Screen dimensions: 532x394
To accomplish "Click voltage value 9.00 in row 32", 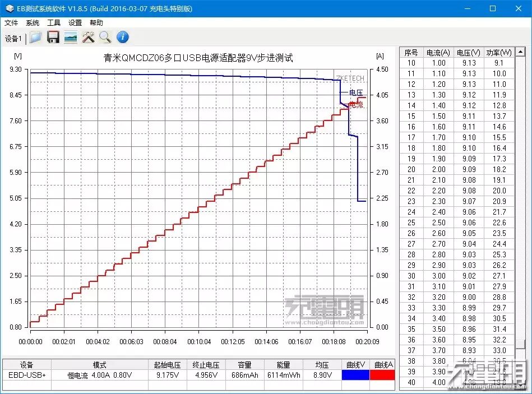I will [469, 297].
